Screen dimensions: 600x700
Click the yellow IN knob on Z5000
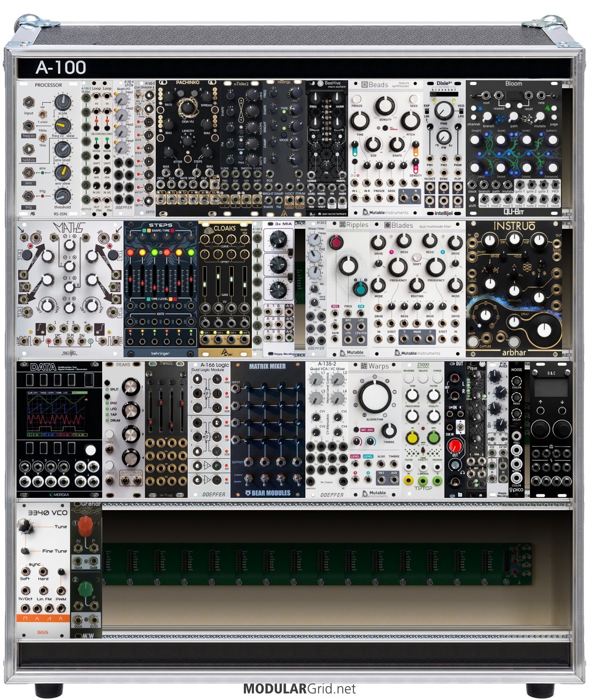pos(412,439)
